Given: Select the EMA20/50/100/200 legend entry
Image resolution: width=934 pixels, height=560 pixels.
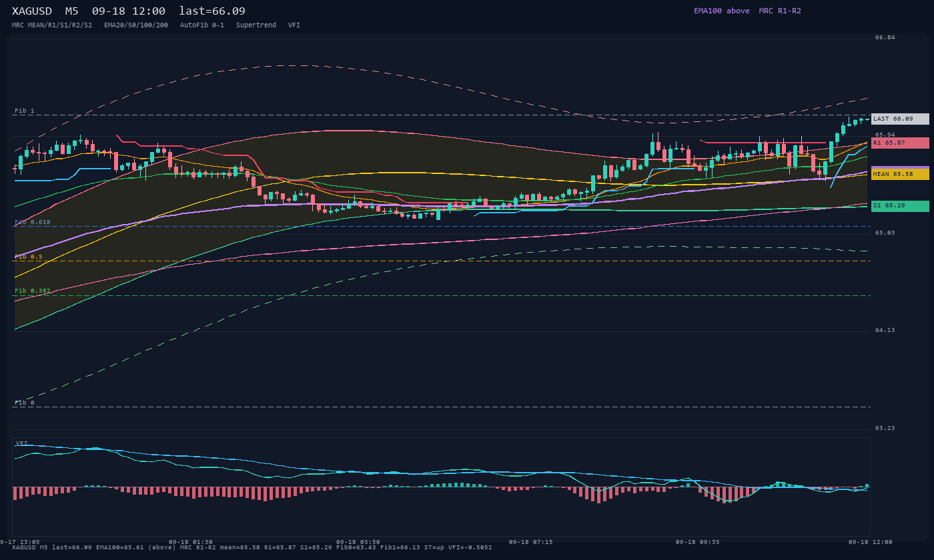Looking at the screenshot, I should tap(136, 25).
